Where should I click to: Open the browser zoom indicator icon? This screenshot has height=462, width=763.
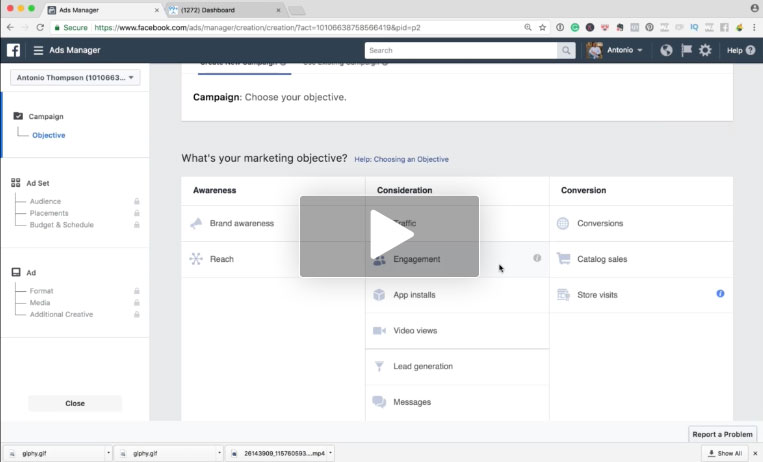(527, 28)
